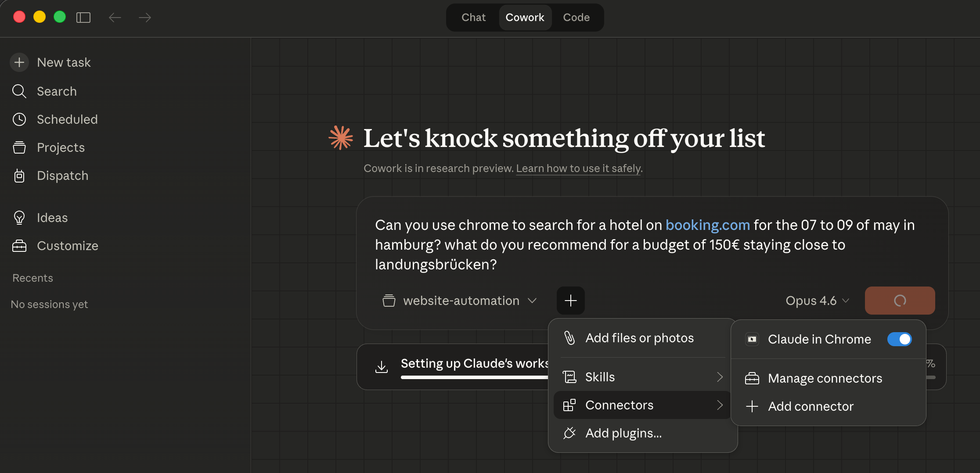Open Ideas via lightbulb icon

[19, 218]
